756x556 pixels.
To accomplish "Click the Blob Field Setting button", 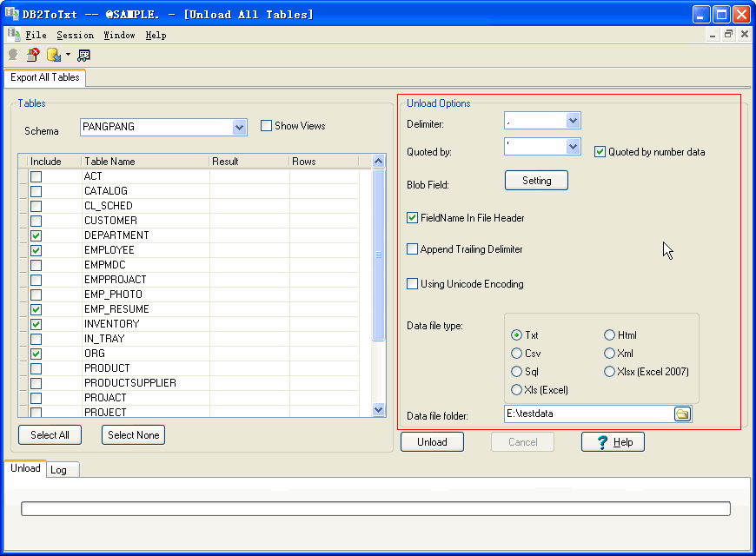I will [536, 181].
